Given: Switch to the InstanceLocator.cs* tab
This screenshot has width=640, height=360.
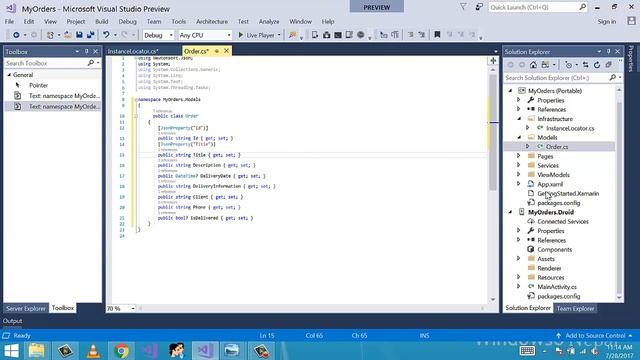Looking at the screenshot, I should [133, 51].
